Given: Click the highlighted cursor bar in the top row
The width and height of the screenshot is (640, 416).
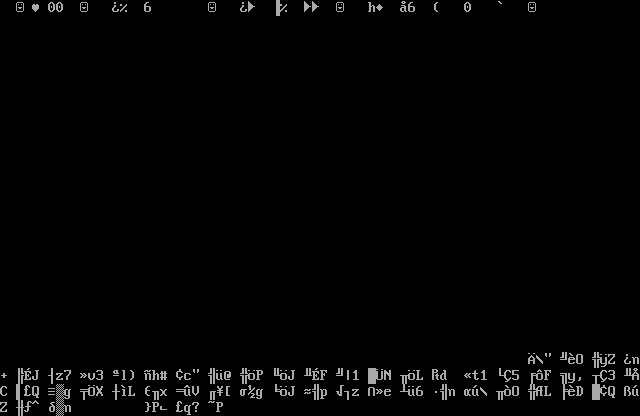Looking at the screenshot, I should 278,8.
